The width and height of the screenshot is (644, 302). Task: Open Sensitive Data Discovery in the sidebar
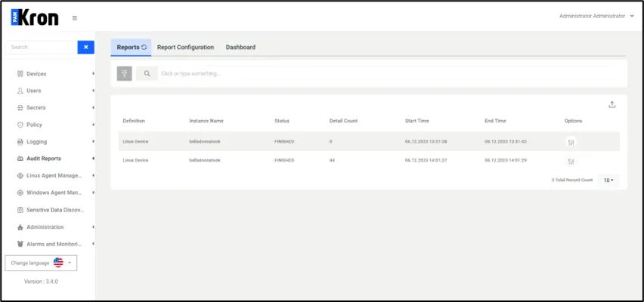coord(55,210)
